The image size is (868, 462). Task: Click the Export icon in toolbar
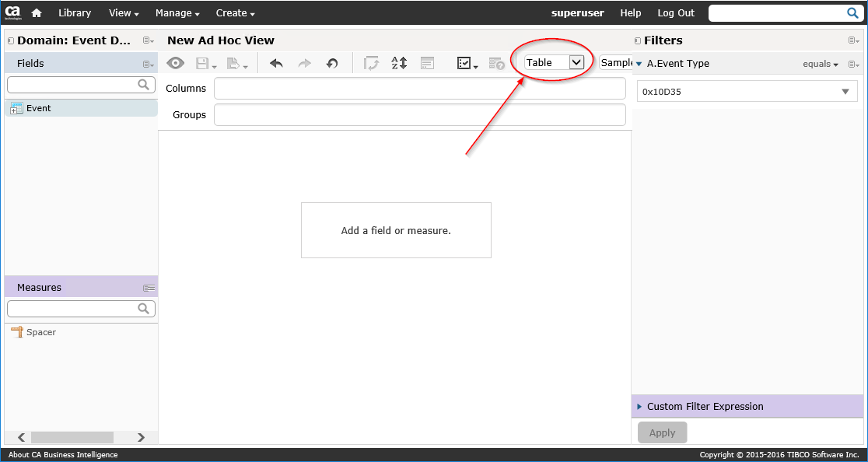(x=235, y=64)
